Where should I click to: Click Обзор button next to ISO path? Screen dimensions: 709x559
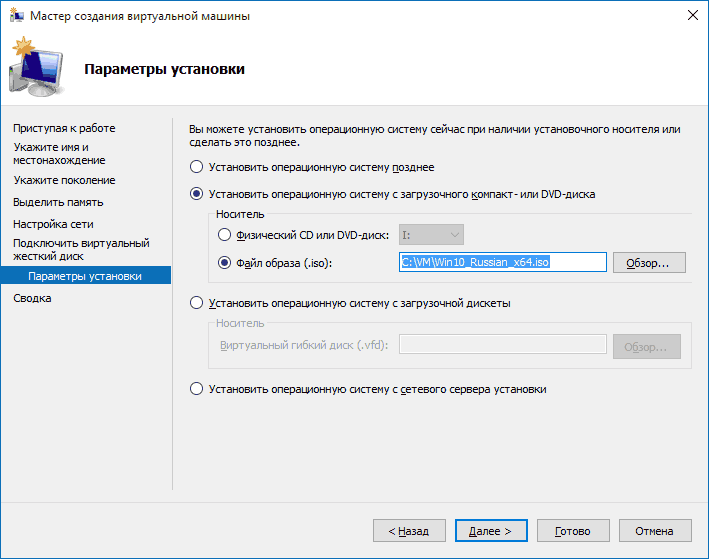(x=648, y=263)
